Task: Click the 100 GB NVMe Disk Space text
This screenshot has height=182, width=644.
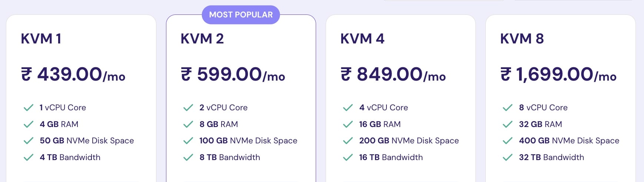Action: (248, 141)
